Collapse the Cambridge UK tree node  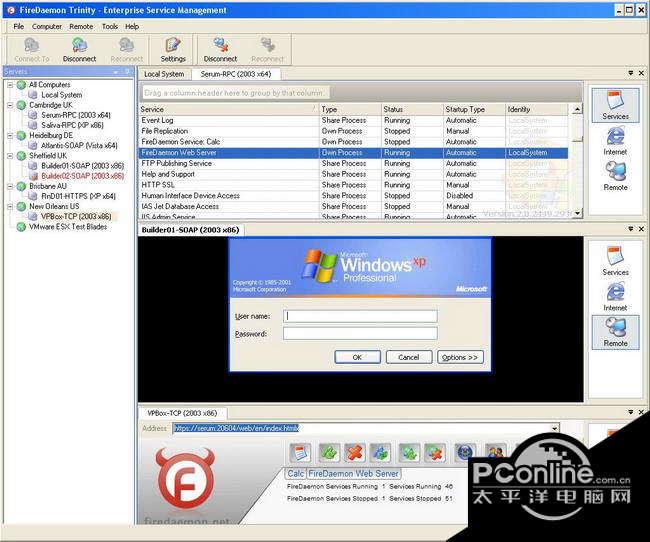pyautogui.click(x=10, y=105)
